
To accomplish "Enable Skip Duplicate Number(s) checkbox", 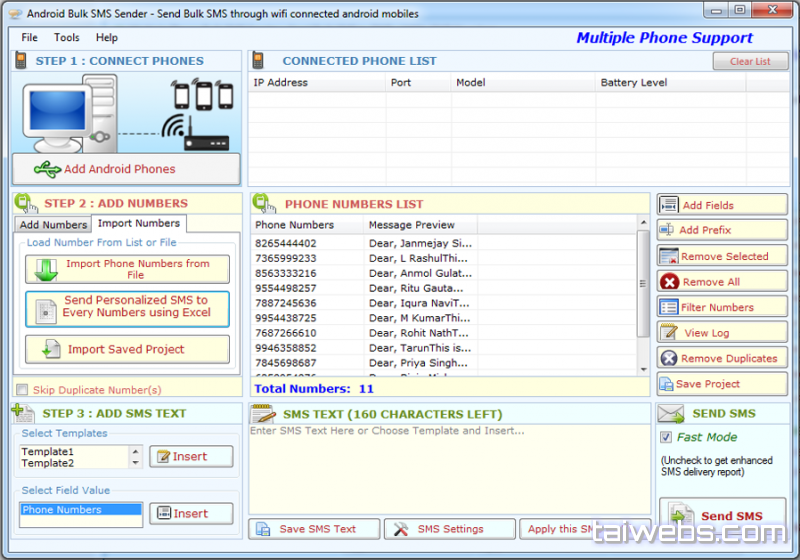I will coord(22,390).
